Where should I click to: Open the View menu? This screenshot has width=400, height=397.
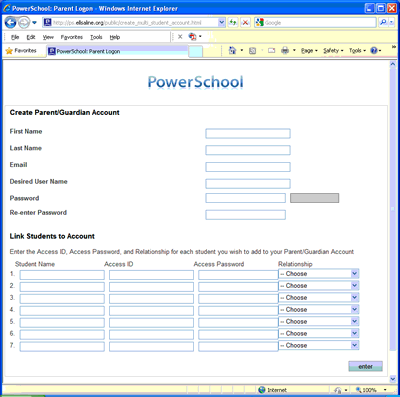point(48,37)
